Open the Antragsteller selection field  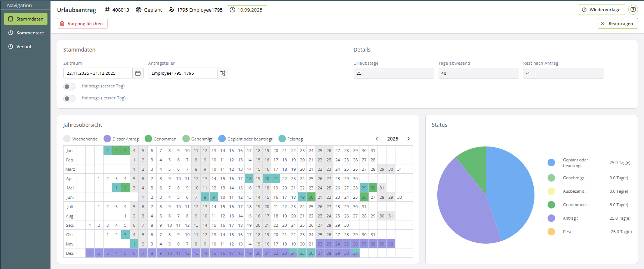[x=182, y=73]
